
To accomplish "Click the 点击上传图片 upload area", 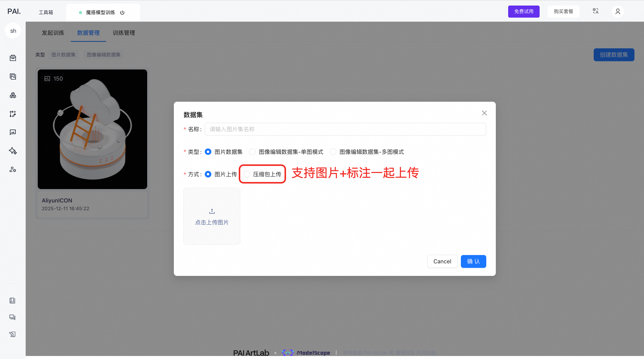I will tap(212, 216).
